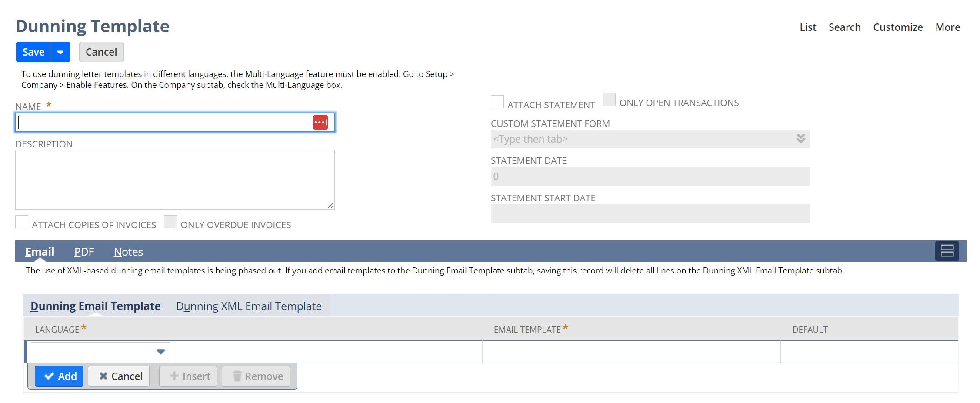The width and height of the screenshot is (980, 403).
Task: Click the checkmark Add icon in the sublist
Action: tap(49, 376)
